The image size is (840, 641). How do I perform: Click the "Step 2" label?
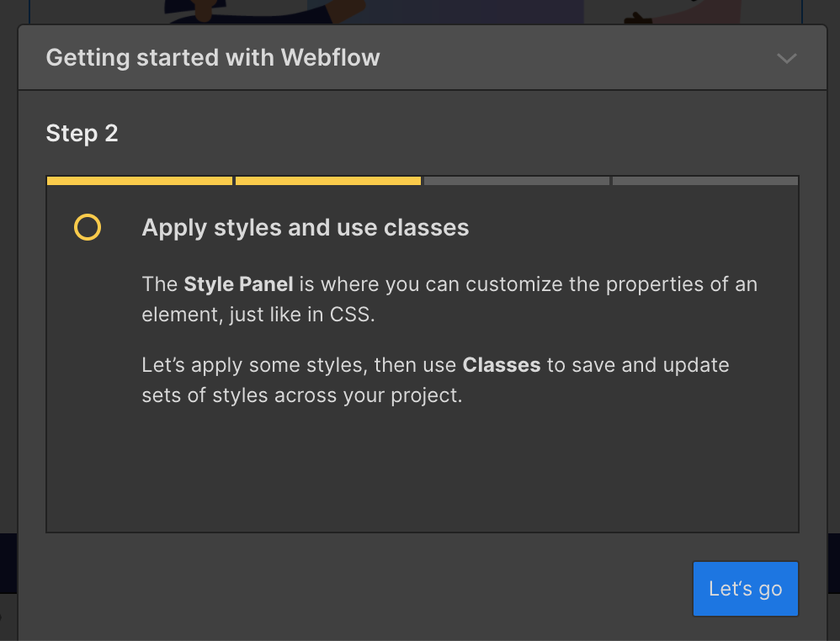(82, 133)
